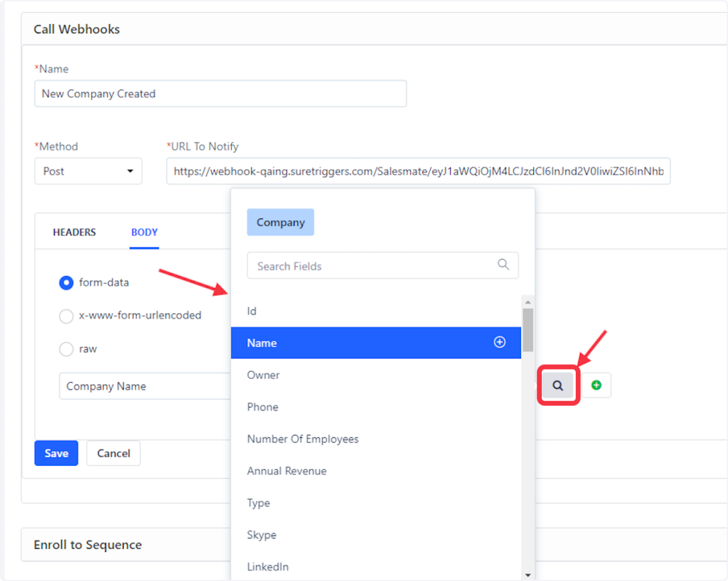
Task: Open the BODY tab
Action: coord(144,233)
